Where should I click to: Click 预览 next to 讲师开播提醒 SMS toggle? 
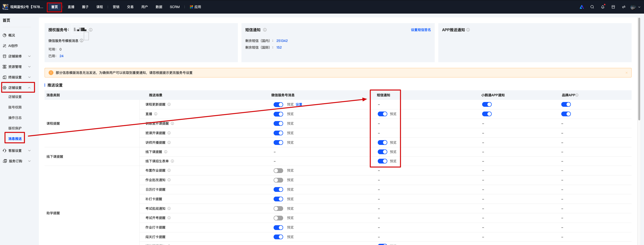click(393, 143)
